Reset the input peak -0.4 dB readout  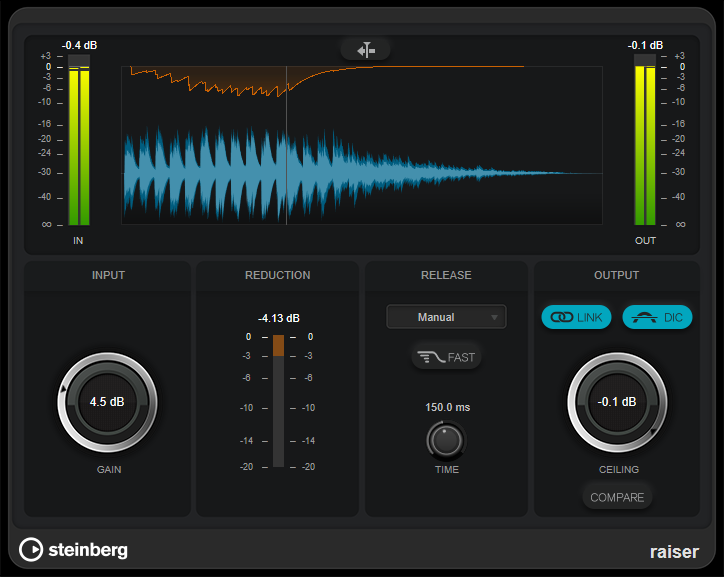pyautogui.click(x=79, y=45)
